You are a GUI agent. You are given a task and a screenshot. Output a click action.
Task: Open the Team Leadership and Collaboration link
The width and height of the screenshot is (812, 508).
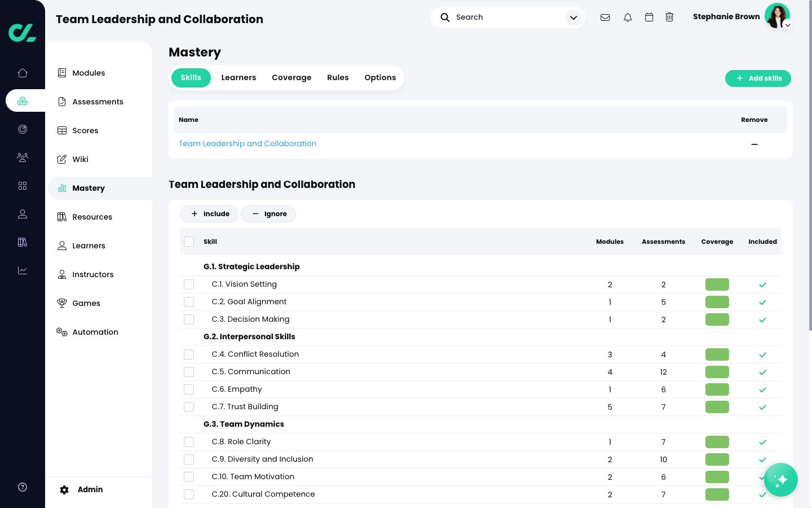tap(247, 143)
